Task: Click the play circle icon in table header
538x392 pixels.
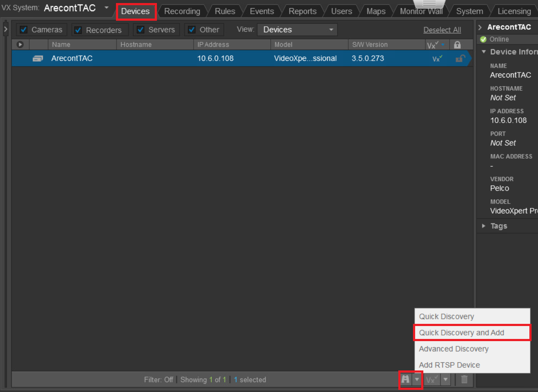Action: 20,44
